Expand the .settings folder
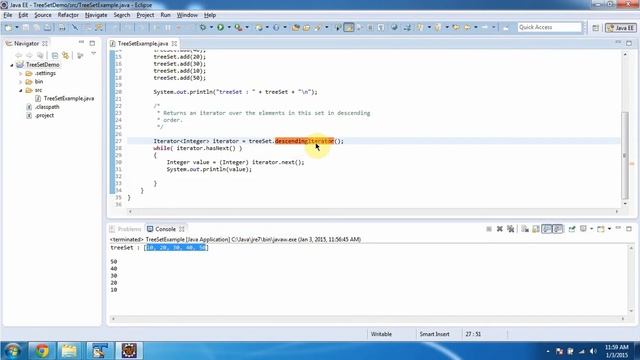The height and width of the screenshot is (360, 640). (20, 73)
